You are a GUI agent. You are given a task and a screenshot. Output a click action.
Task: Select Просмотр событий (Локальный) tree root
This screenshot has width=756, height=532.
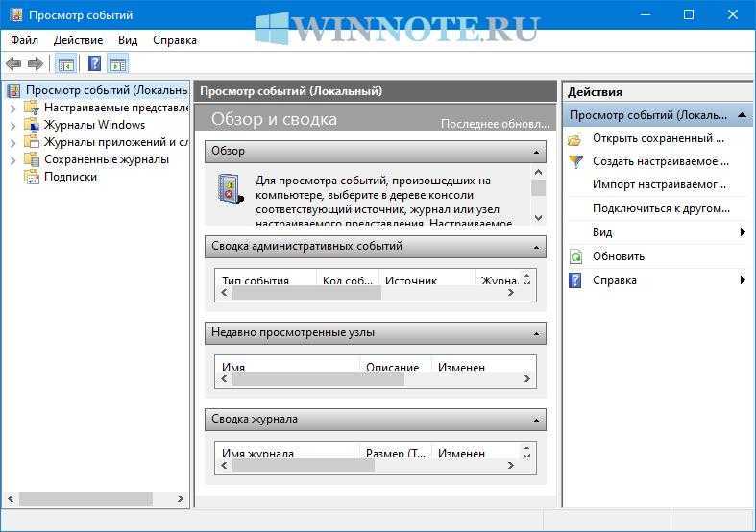[x=106, y=90]
